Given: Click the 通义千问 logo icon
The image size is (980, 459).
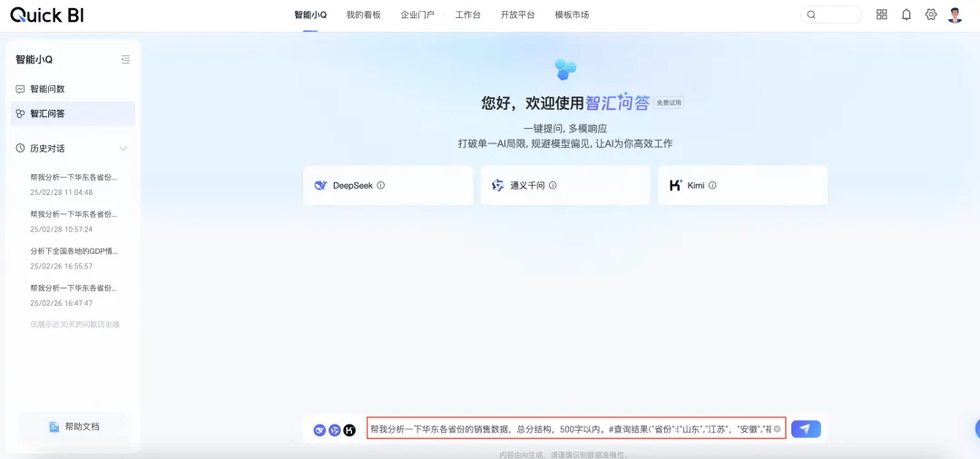Looking at the screenshot, I should coord(498,185).
